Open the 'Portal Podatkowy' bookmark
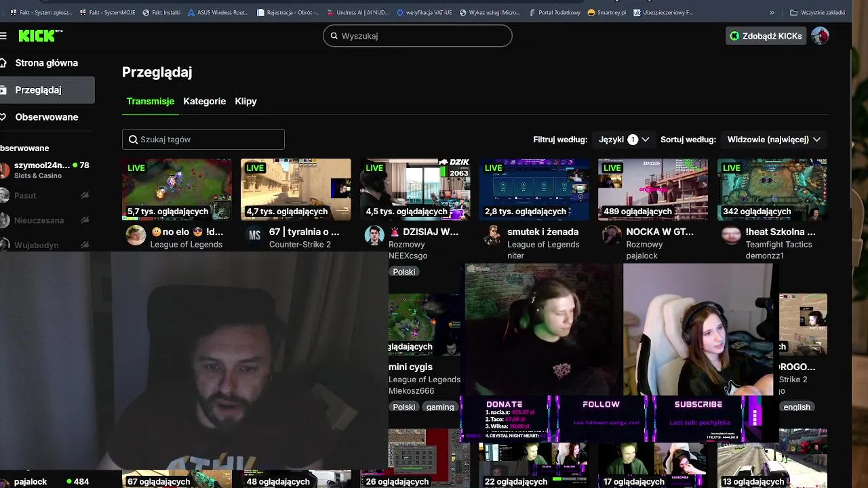This screenshot has height=488, width=868. (x=555, y=12)
